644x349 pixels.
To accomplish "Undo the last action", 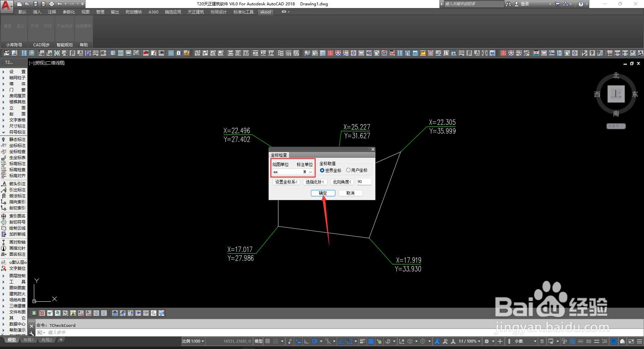I will (x=60, y=4).
